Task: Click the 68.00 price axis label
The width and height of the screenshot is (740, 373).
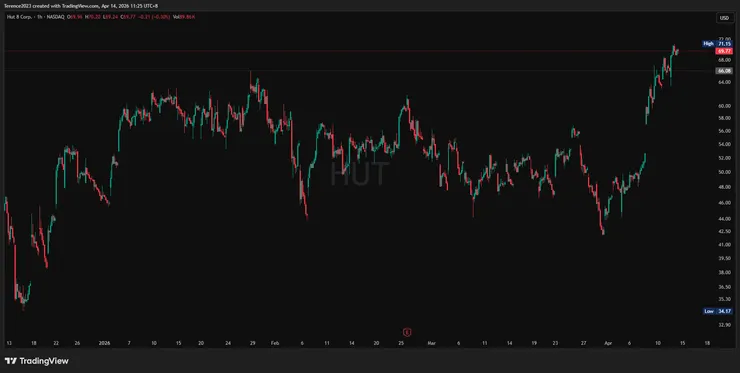Action: pos(724,60)
